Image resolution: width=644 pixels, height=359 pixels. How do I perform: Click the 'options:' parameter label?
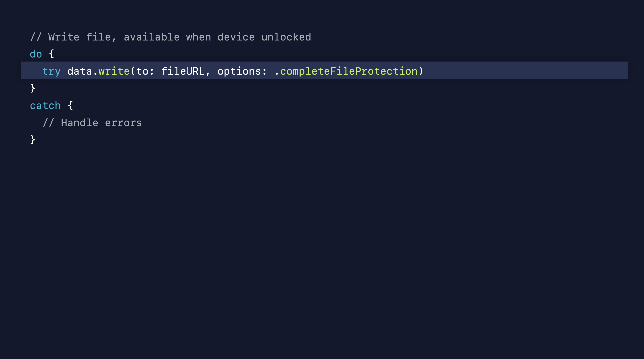[242, 71]
